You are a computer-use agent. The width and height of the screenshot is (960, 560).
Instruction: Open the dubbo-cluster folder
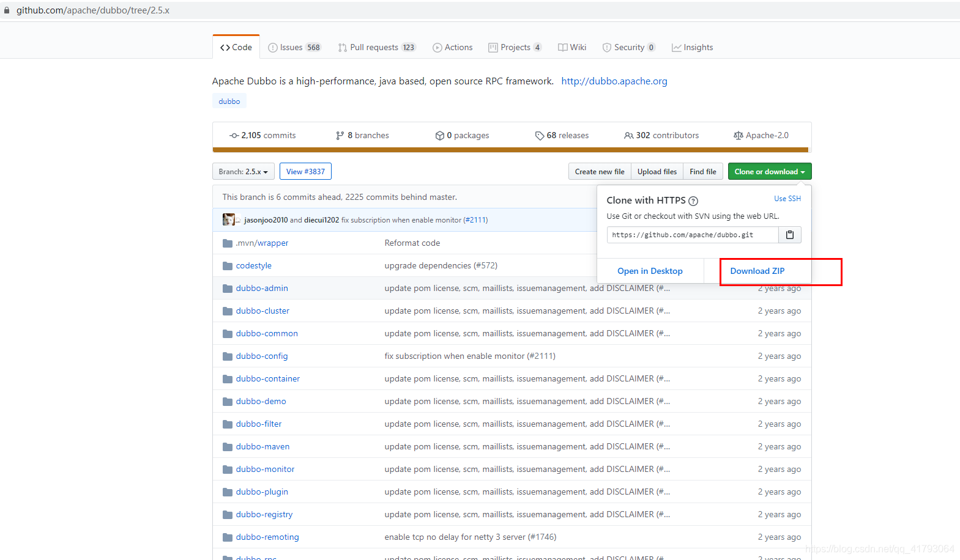pyautogui.click(x=262, y=311)
